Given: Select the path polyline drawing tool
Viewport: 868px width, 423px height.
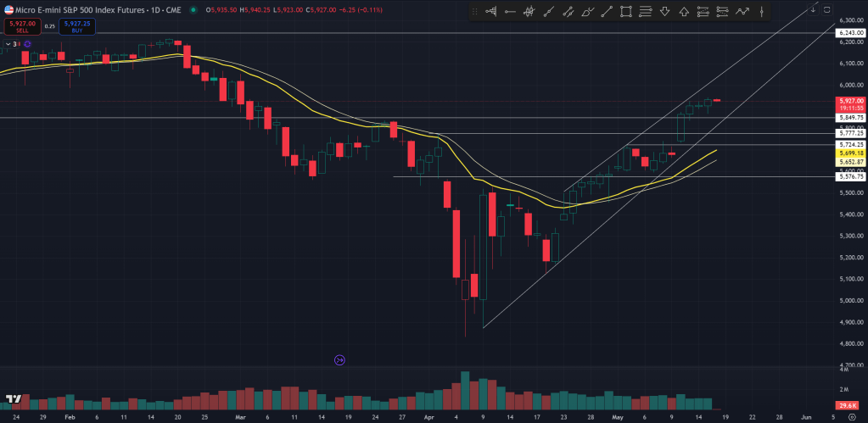Looking at the screenshot, I should 742,12.
